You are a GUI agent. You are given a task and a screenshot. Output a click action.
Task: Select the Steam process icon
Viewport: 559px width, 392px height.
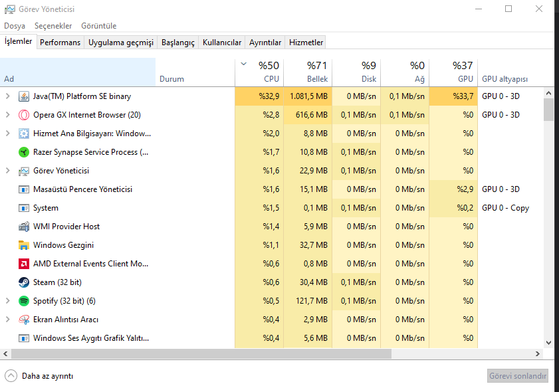coord(24,282)
